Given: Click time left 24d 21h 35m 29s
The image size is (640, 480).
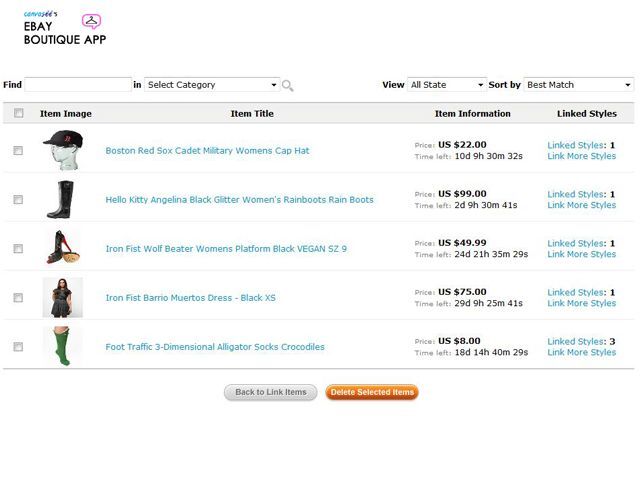Looking at the screenshot, I should click(x=491, y=254).
